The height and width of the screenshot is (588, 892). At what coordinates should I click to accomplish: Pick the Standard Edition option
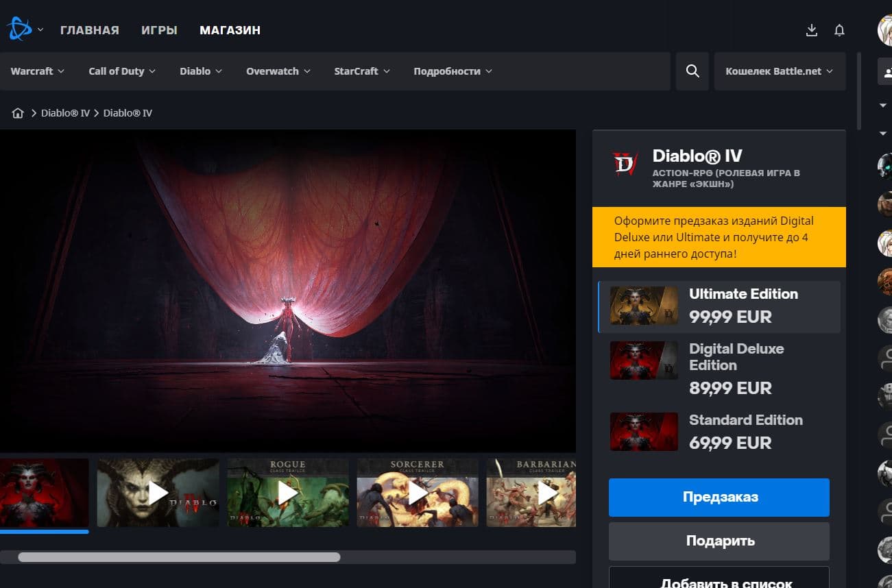[x=719, y=432]
